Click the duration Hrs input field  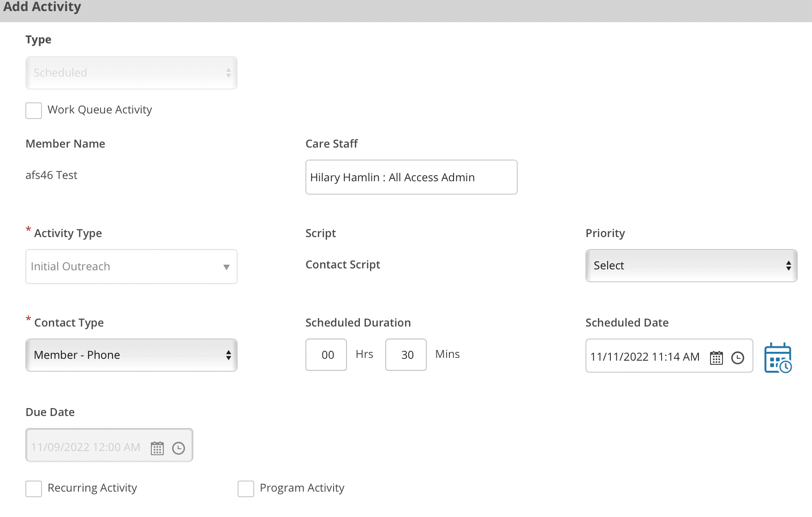pyautogui.click(x=326, y=355)
